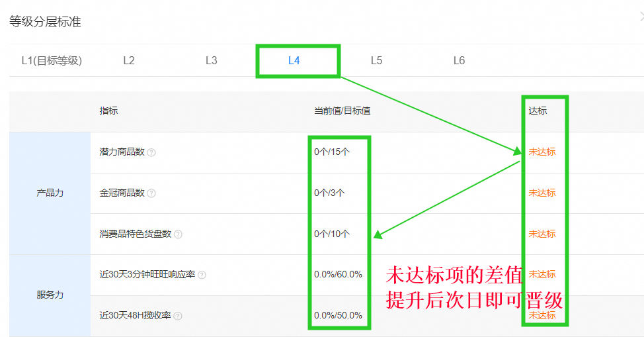Switch to the L5 tab
The height and width of the screenshot is (337, 644).
[x=376, y=60]
